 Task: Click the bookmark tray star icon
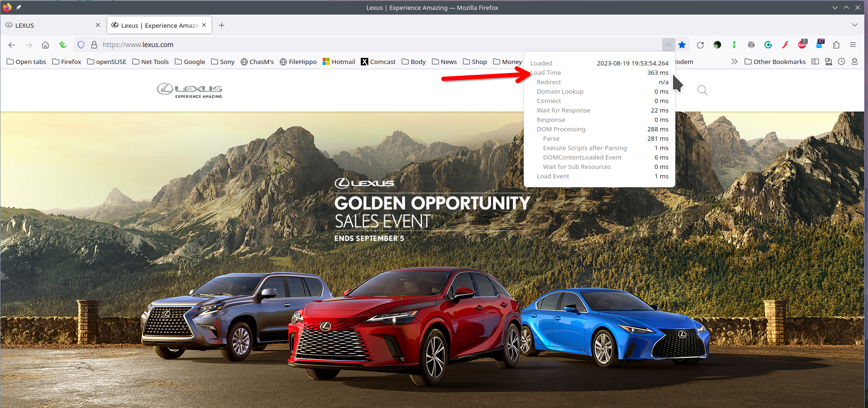coord(855,62)
